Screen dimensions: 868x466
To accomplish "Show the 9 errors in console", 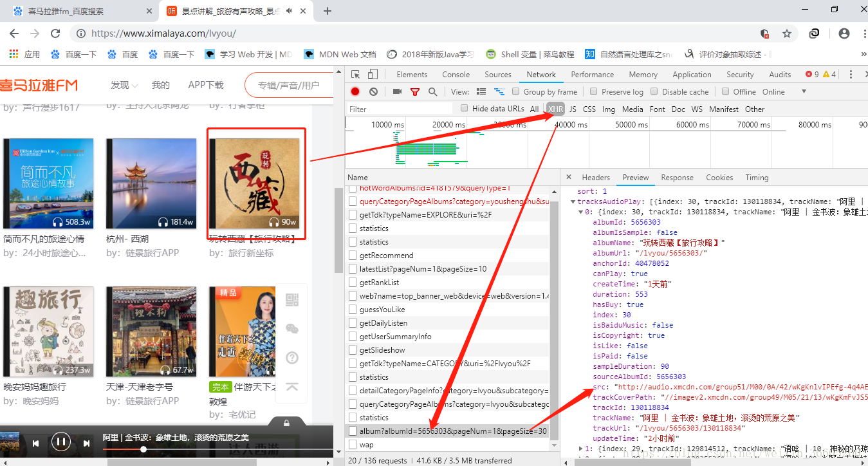I will pyautogui.click(x=812, y=75).
